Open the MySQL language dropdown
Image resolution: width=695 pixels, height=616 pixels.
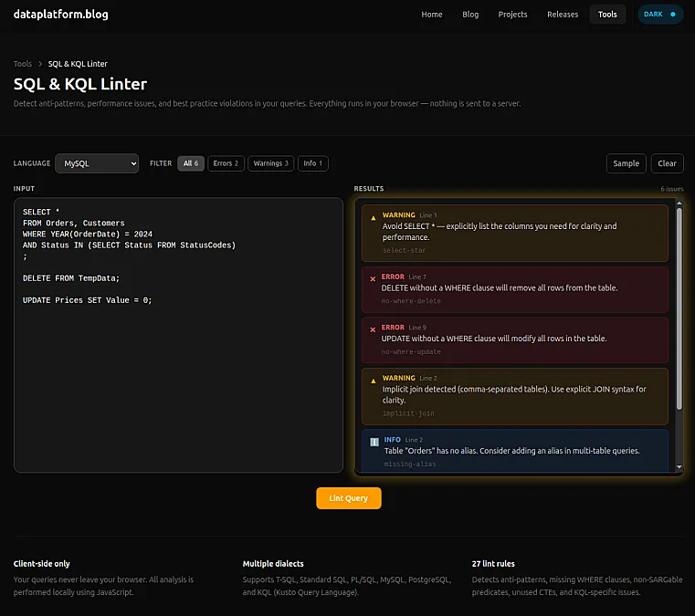point(97,163)
